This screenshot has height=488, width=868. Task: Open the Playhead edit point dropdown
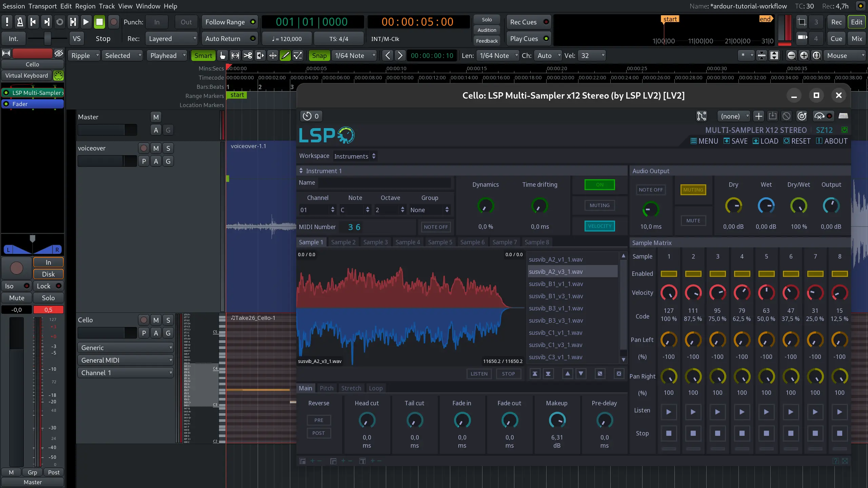click(x=167, y=56)
